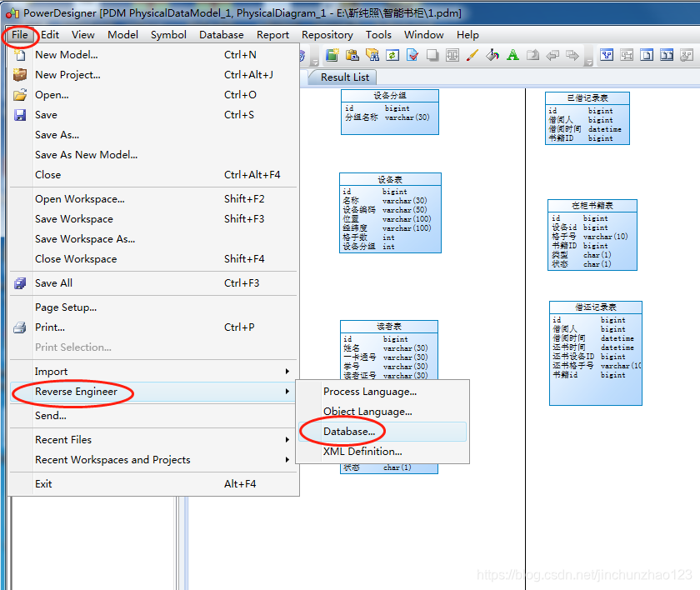Click the gray right-pointing arrow toolbar icon
The height and width of the screenshot is (590, 700).
(x=572, y=55)
